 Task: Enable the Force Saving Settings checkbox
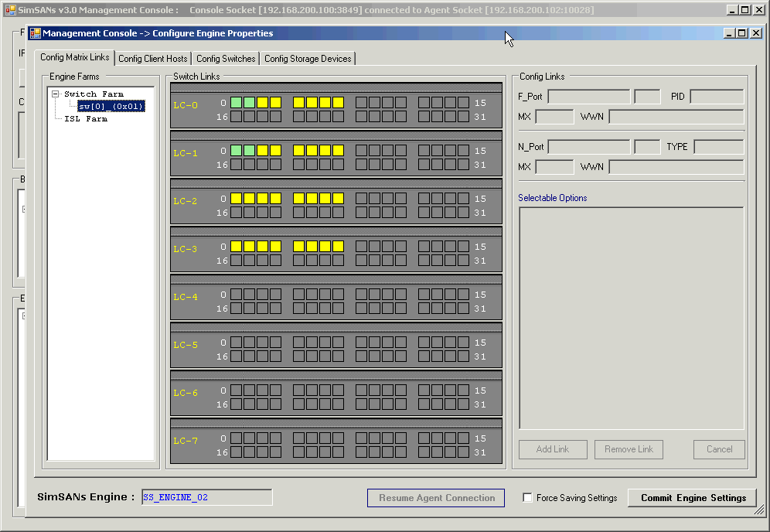click(527, 498)
